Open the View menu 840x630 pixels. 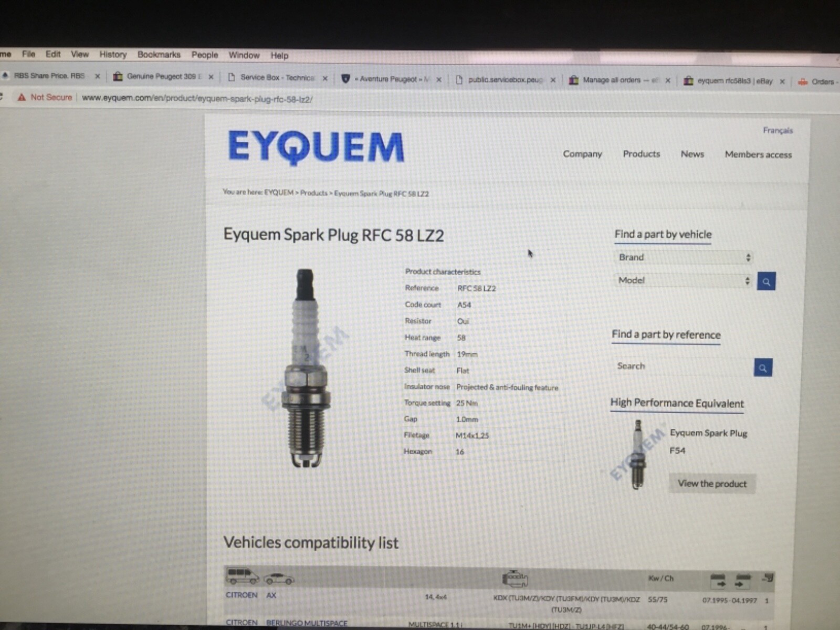point(80,54)
